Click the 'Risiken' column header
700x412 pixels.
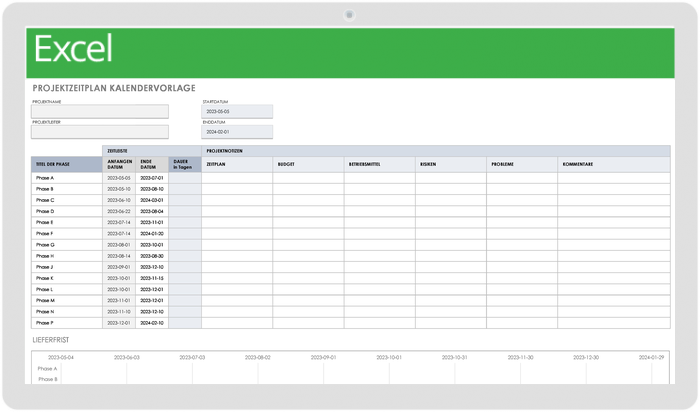pos(451,164)
